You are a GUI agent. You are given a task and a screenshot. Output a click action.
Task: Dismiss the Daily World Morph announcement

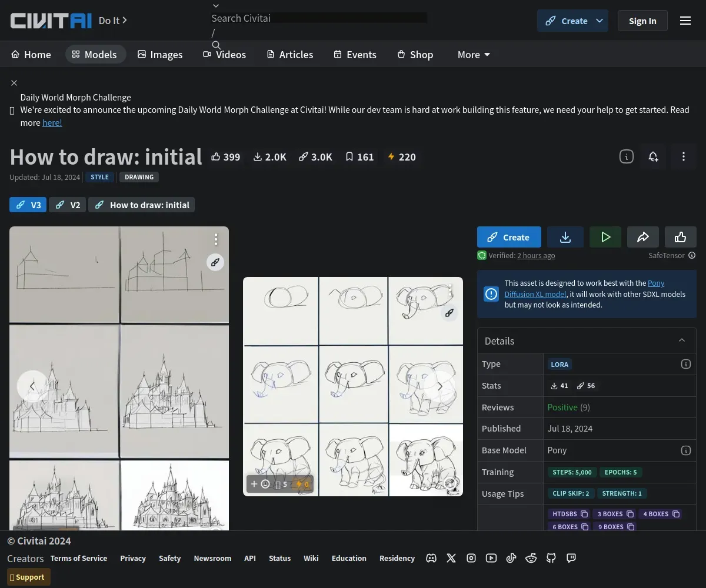point(14,83)
